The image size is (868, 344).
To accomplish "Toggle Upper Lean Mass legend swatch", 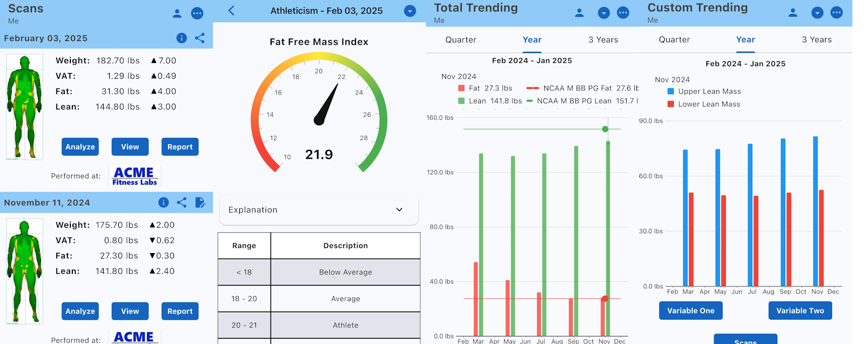I will [x=671, y=91].
